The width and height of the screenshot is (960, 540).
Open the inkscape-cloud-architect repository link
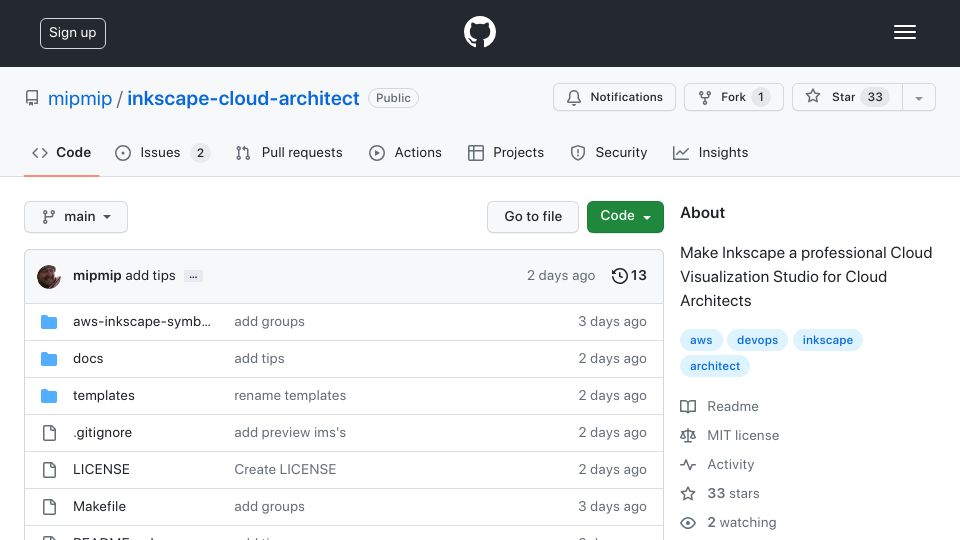tap(243, 98)
